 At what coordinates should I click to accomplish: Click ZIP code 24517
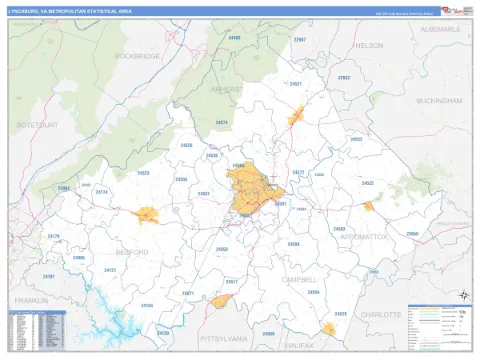232,282
